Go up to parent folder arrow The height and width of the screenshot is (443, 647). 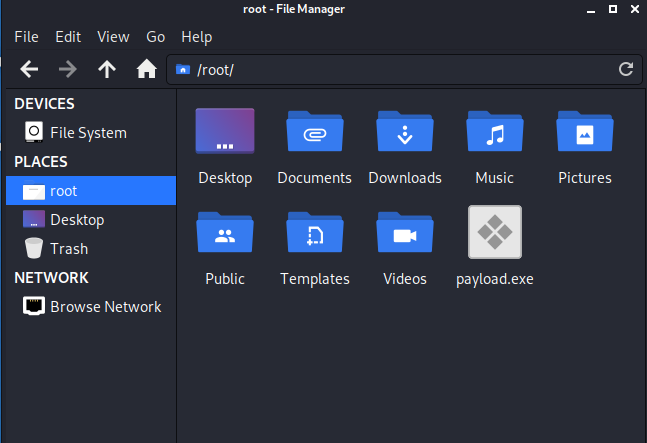click(107, 69)
